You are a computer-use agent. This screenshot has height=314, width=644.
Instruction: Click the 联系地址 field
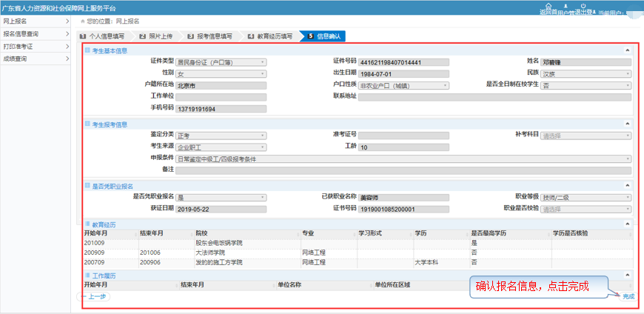pos(494,98)
